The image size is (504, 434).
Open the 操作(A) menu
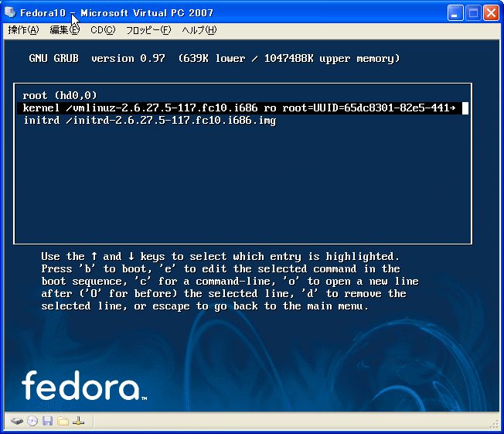pyautogui.click(x=23, y=30)
